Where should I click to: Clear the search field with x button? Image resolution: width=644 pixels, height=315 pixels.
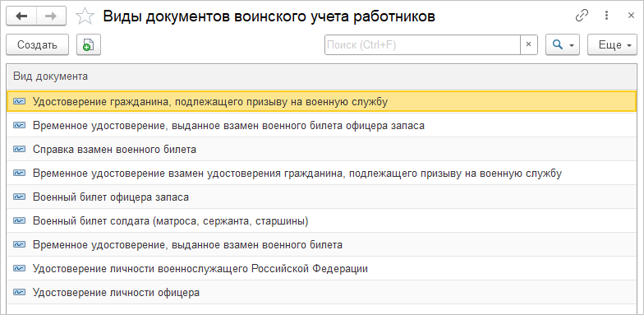pyautogui.click(x=529, y=44)
